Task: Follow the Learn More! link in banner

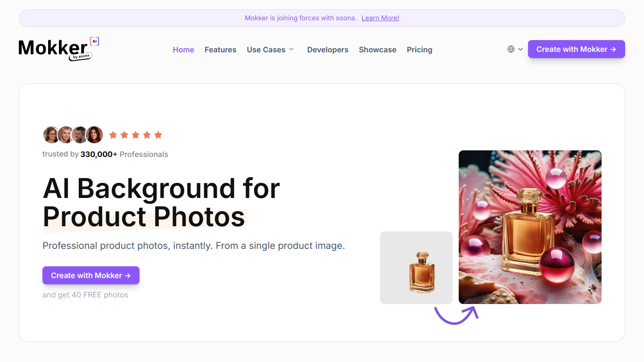Action: [380, 18]
